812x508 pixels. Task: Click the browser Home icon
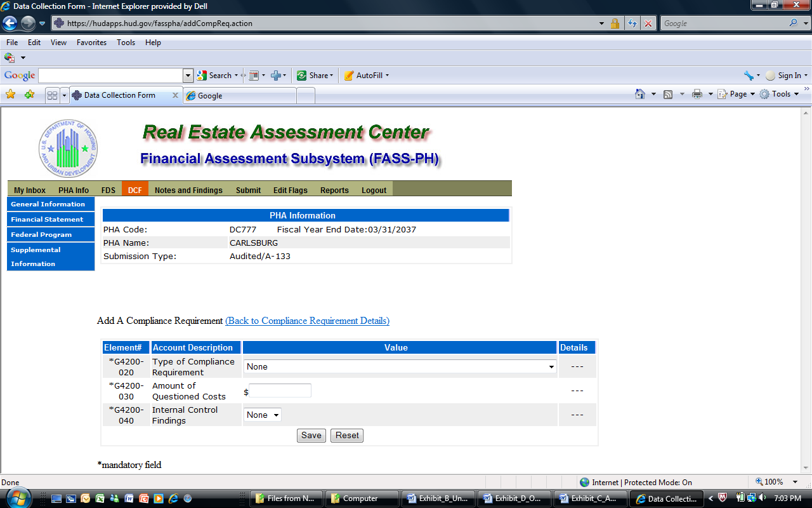point(641,94)
